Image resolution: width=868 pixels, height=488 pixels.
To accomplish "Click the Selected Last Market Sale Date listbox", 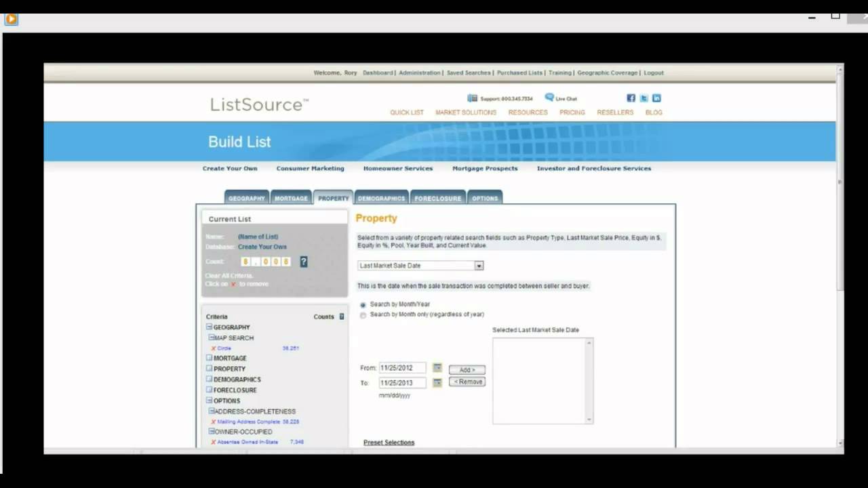I will (x=542, y=381).
